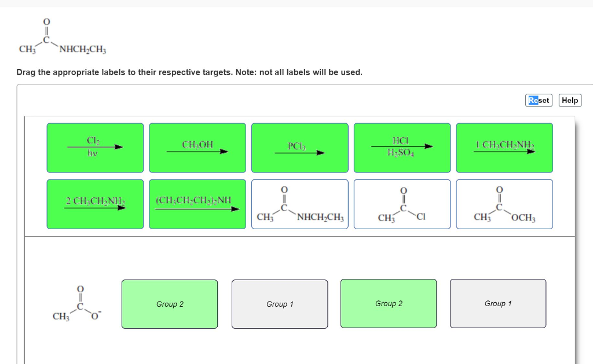The image size is (593, 364).
Task: Click the PCl3 reagent label
Action: pos(299,147)
